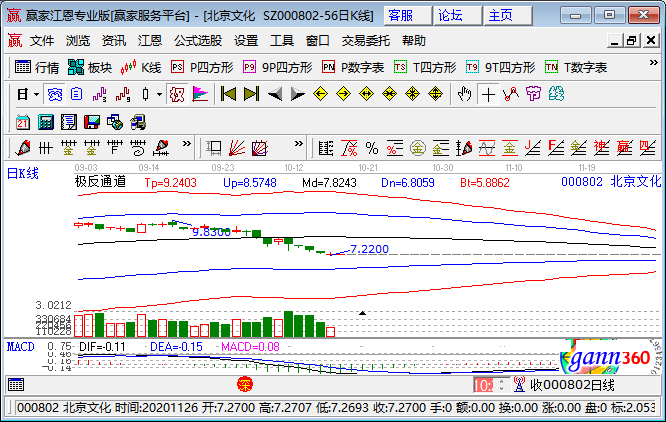666x422 pixels.
Task: Open the 9T四方形 tool
Action: tap(500, 67)
